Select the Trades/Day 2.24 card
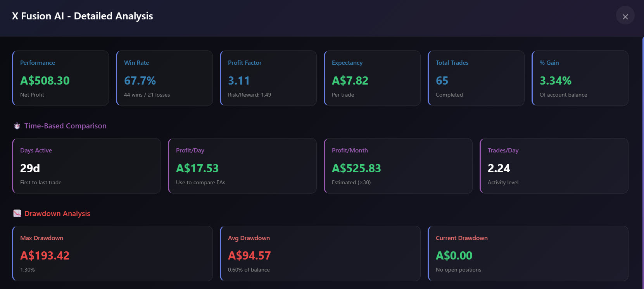 coord(554,166)
